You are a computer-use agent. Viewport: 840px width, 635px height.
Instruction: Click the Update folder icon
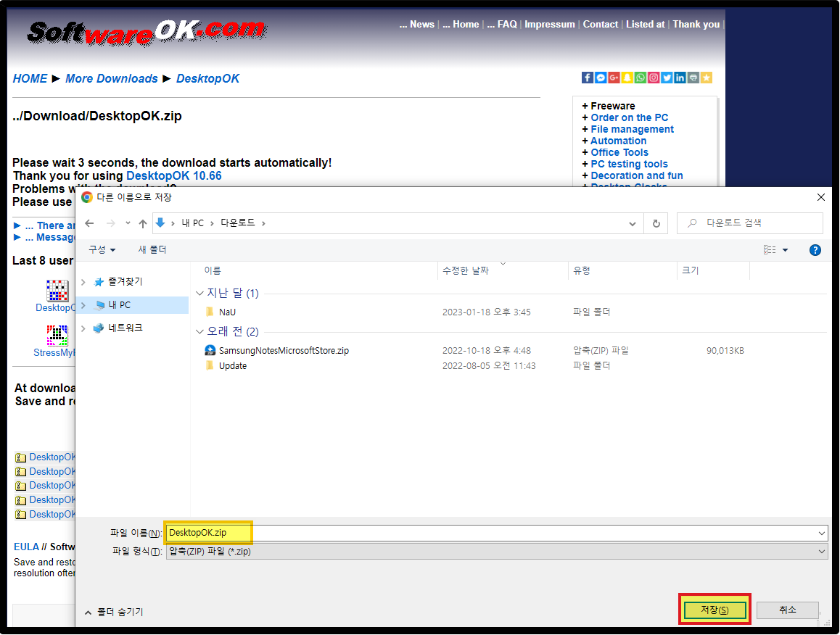(x=210, y=365)
